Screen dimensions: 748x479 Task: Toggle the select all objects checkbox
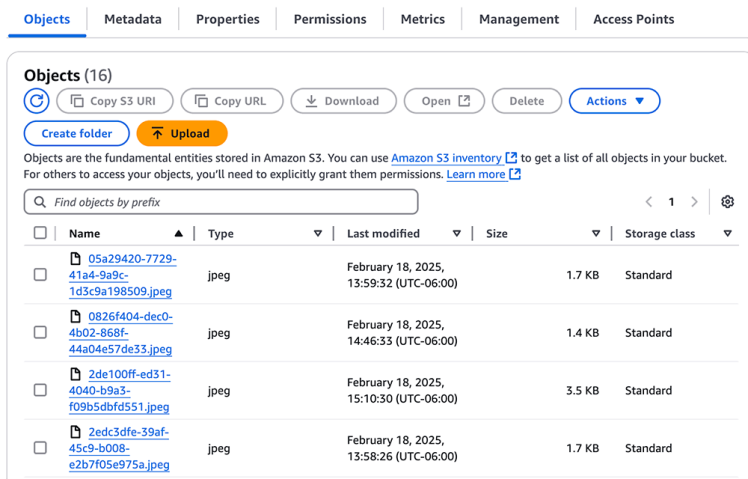tap(40, 233)
